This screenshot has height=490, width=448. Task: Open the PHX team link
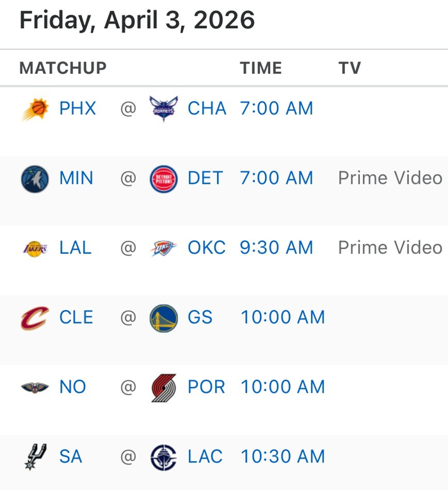(x=77, y=109)
